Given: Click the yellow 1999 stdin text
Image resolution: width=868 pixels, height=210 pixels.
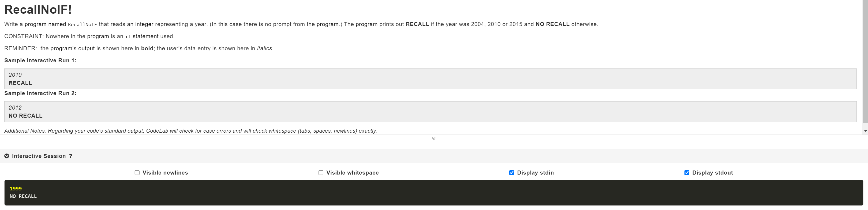Looking at the screenshot, I should click(x=16, y=189).
